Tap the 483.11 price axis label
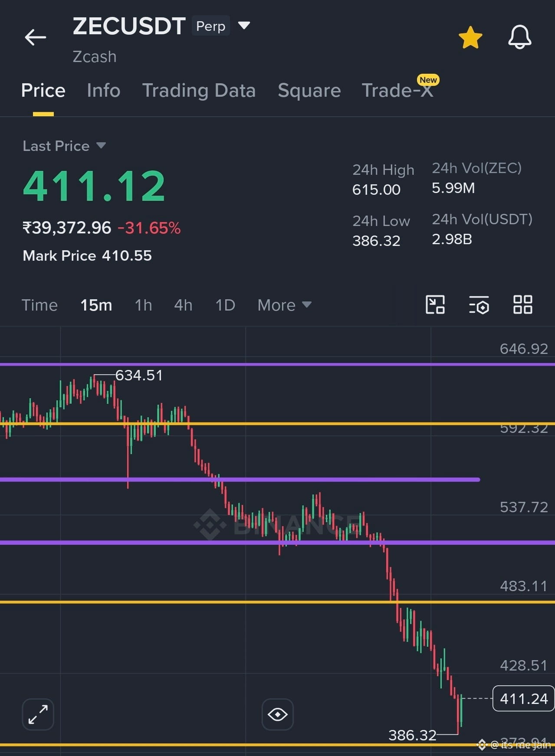This screenshot has height=756, width=555. [x=524, y=586]
